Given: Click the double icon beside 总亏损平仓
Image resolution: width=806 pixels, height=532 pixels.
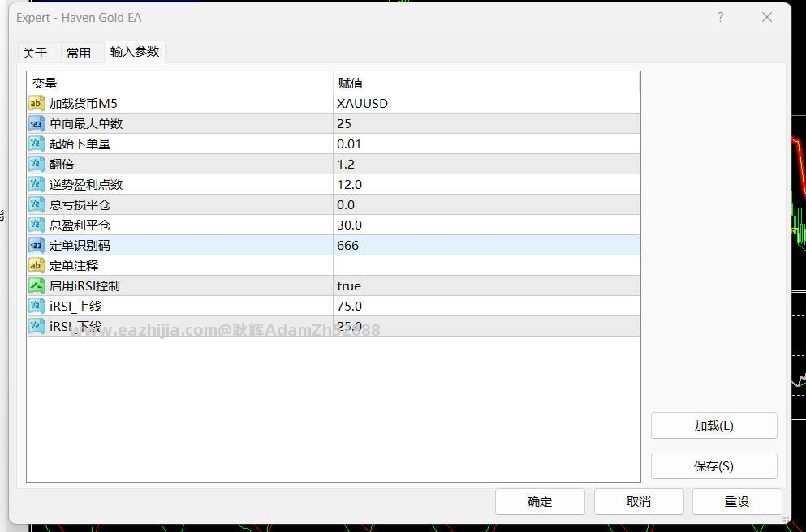Looking at the screenshot, I should tap(37, 205).
